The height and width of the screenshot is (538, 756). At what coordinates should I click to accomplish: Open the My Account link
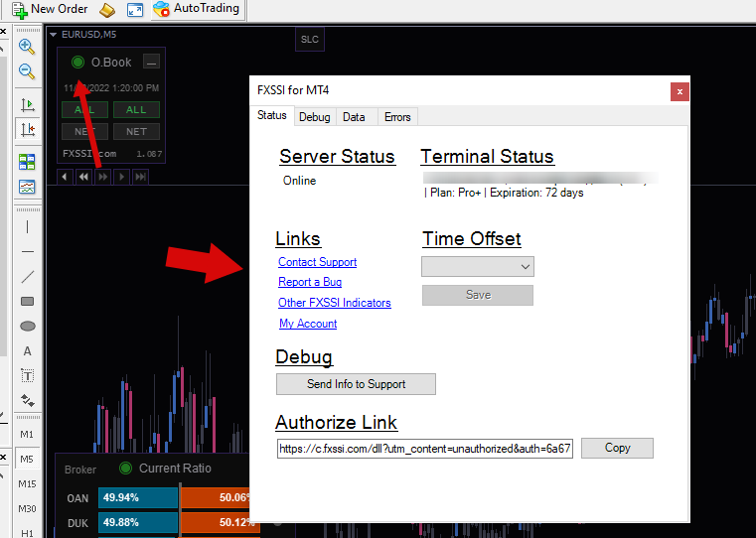[x=308, y=324]
